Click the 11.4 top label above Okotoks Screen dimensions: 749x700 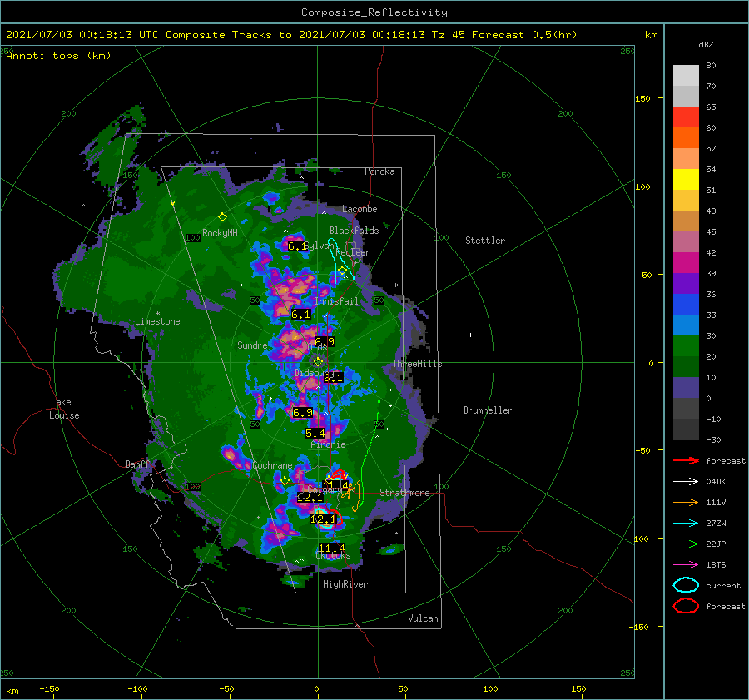pos(332,548)
